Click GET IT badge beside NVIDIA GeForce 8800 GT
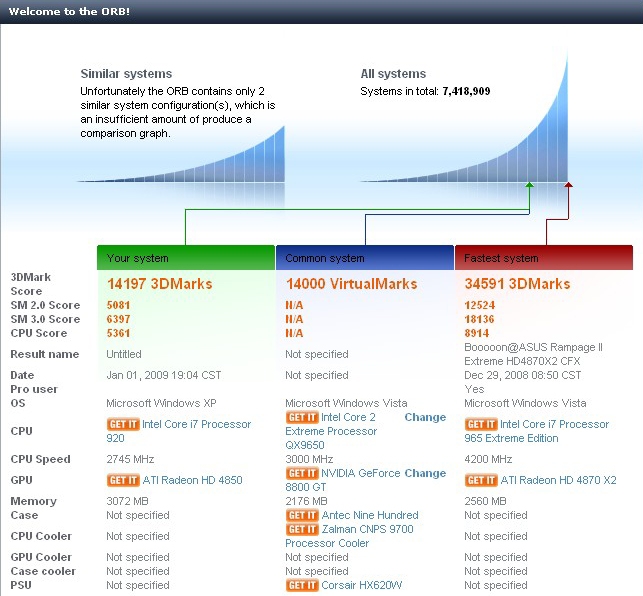This screenshot has width=643, height=596. click(x=302, y=473)
